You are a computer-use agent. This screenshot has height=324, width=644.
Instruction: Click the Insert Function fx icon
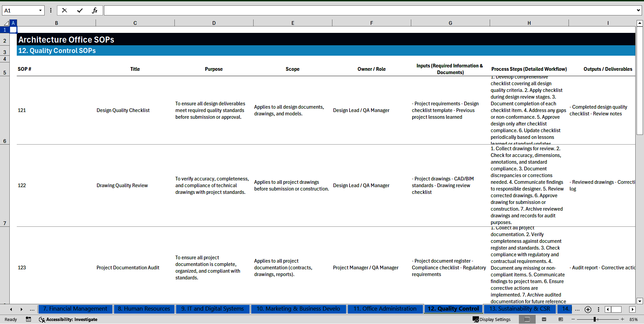click(x=95, y=10)
